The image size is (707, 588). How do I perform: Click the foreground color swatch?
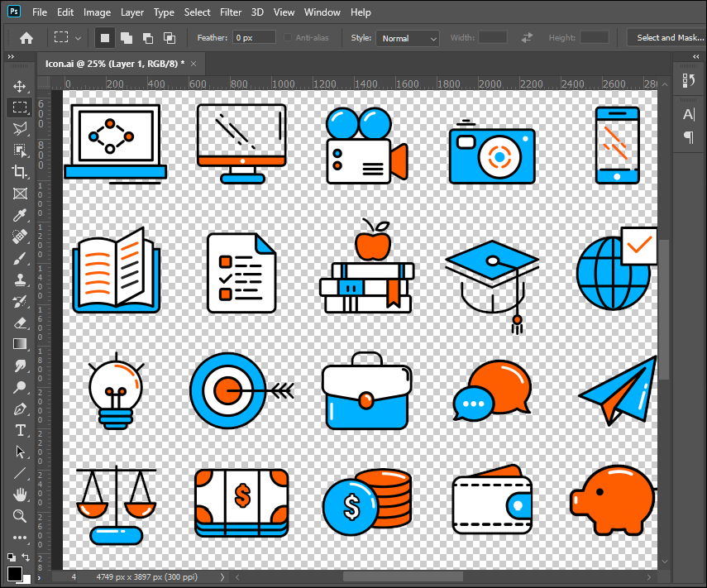15,573
